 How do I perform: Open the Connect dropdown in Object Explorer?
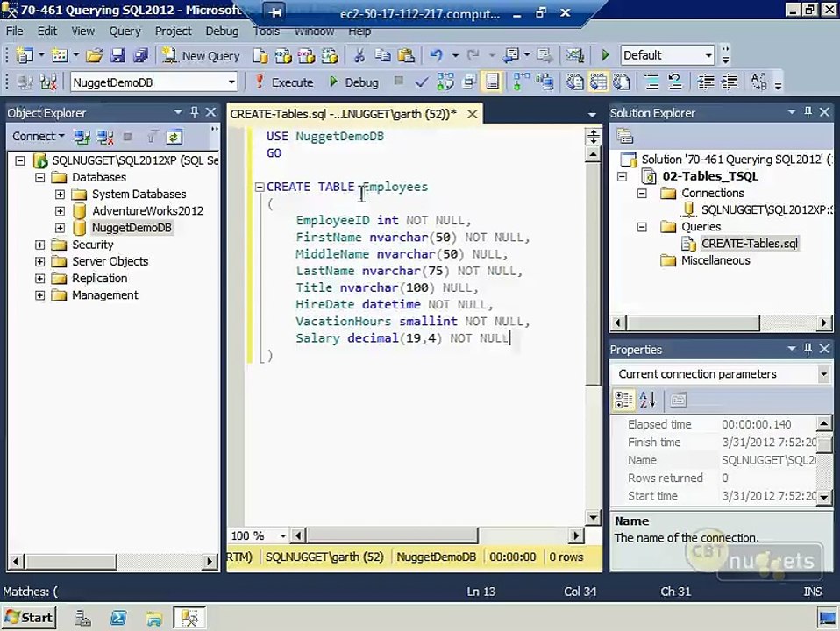[38, 137]
